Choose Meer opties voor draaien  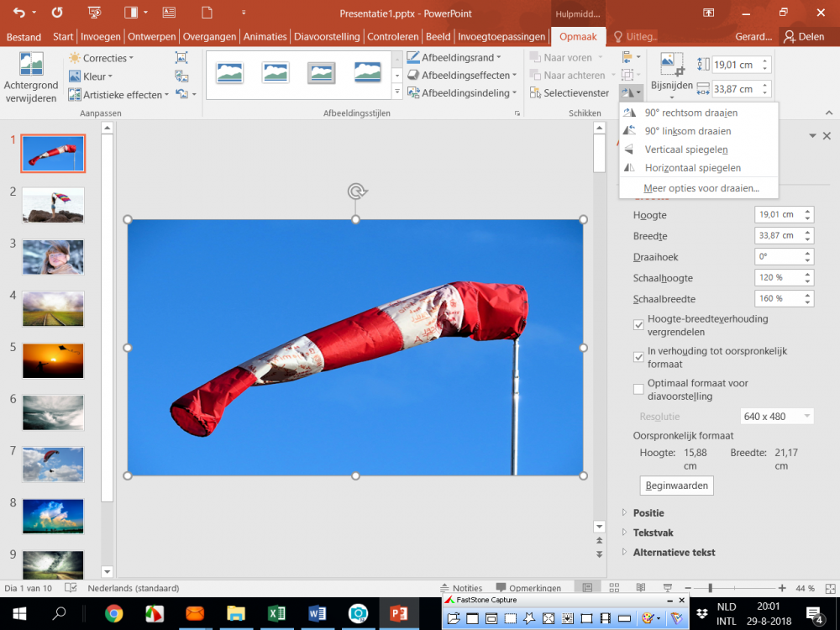point(701,188)
